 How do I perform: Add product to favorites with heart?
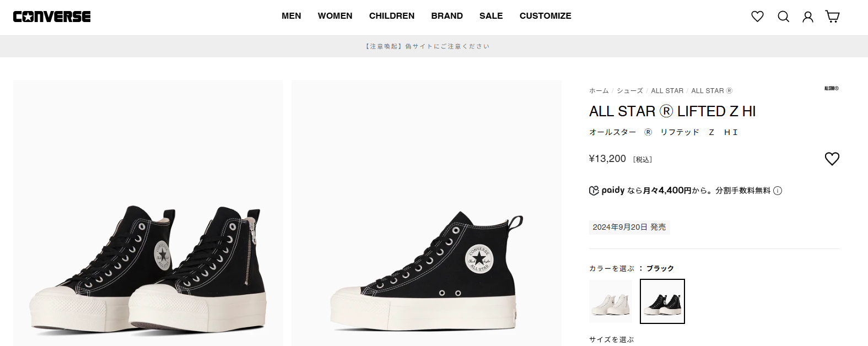pos(832,159)
